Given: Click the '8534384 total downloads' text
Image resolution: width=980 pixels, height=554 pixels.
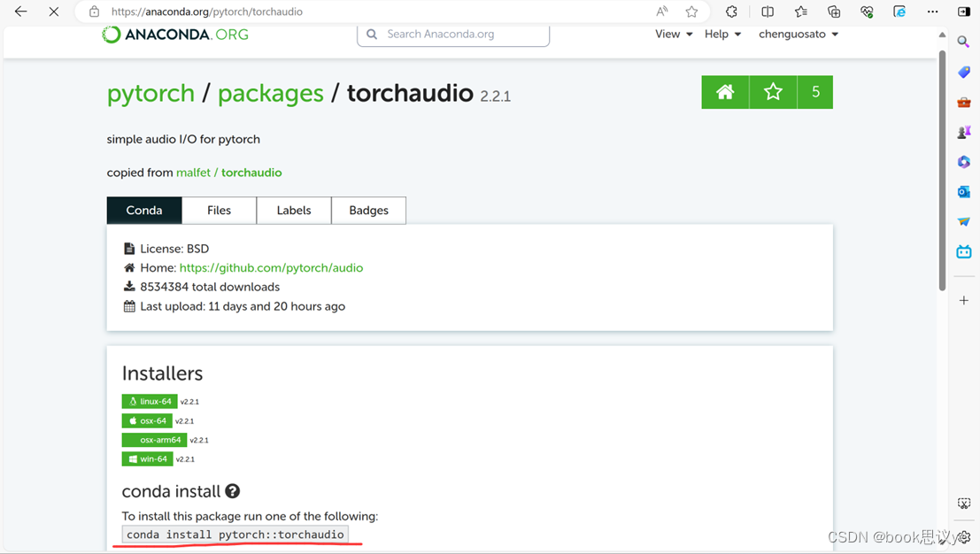Looking at the screenshot, I should [x=210, y=288].
